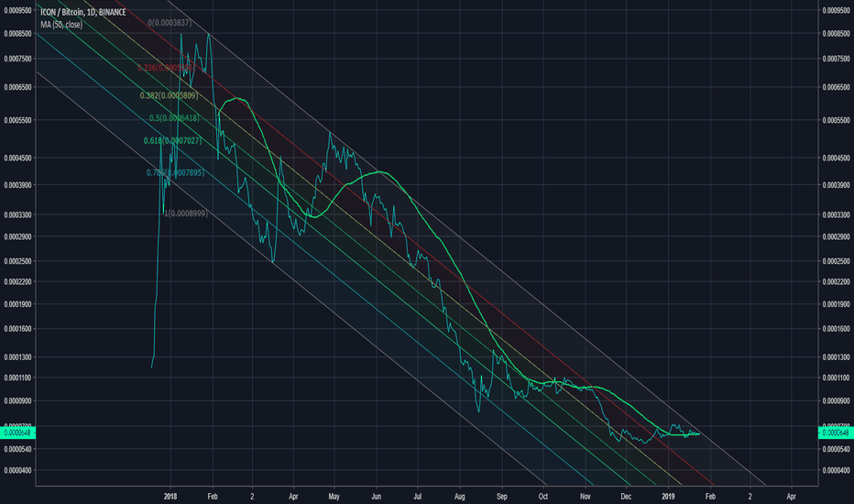The image size is (854, 504).
Task: Select Aug on the time axis
Action: click(x=460, y=497)
